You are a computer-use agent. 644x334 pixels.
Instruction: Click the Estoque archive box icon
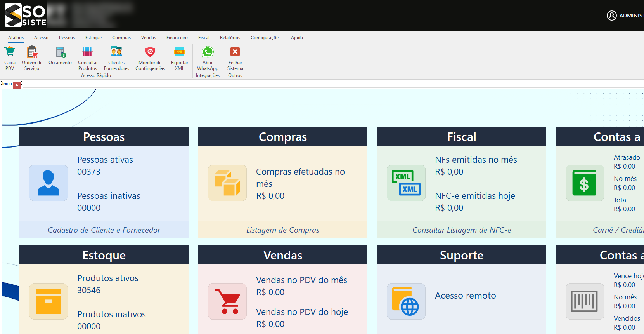coord(48,301)
